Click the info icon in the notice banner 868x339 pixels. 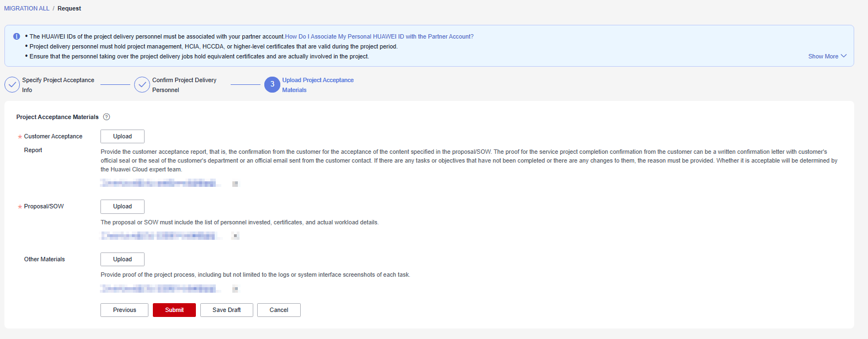point(17,36)
